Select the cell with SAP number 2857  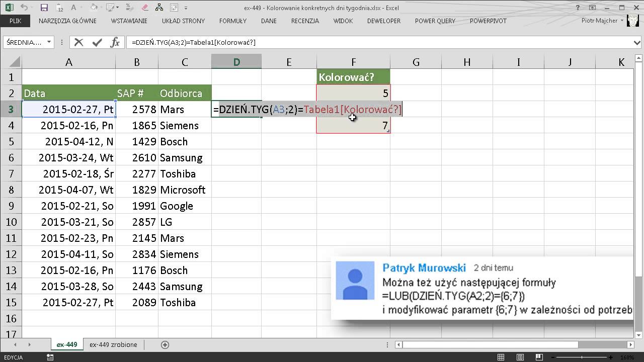pos(137,222)
